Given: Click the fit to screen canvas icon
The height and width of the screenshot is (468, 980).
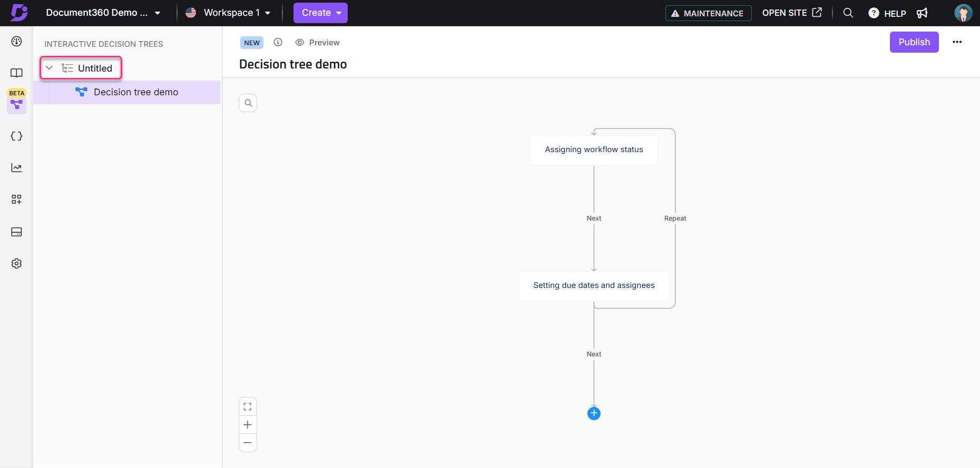Looking at the screenshot, I should [x=248, y=406].
